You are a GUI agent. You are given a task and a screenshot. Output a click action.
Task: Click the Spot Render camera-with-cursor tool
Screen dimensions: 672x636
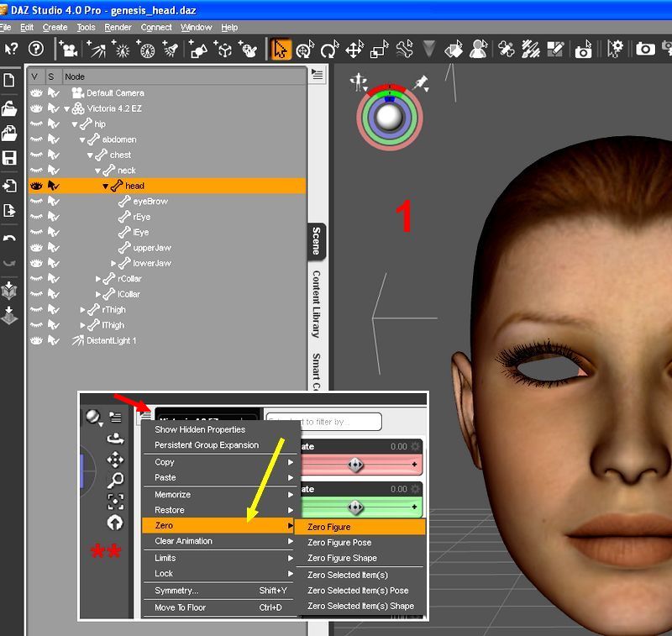click(x=583, y=50)
